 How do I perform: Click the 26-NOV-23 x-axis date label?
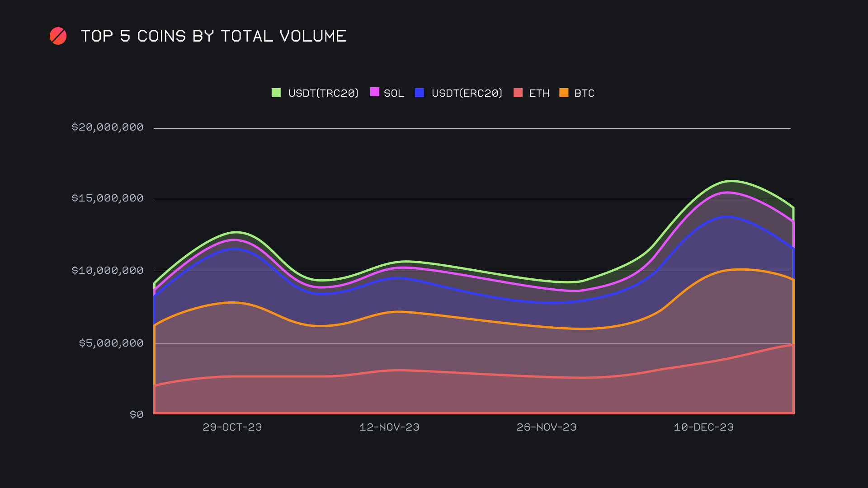pyautogui.click(x=547, y=427)
